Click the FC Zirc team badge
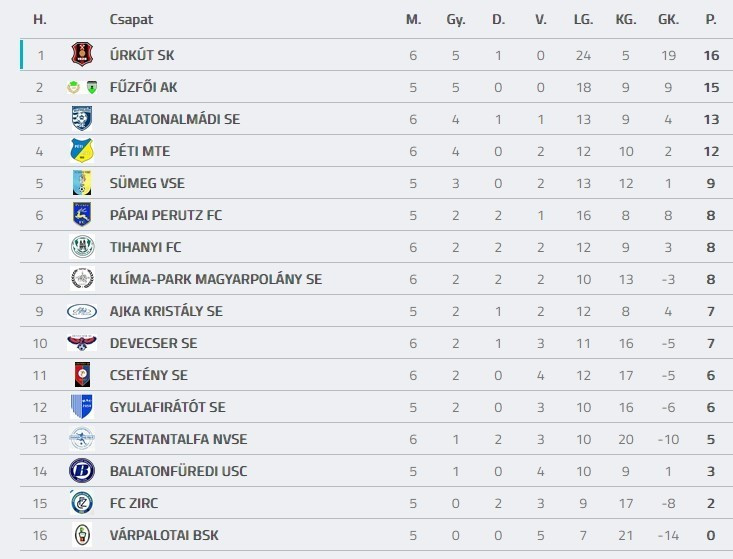 [x=81, y=503]
